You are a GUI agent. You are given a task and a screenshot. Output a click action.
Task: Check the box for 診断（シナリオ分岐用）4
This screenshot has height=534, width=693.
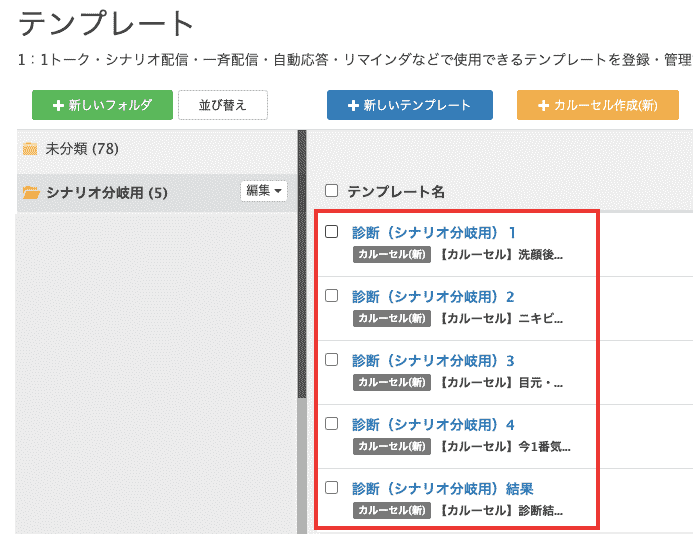[332, 424]
